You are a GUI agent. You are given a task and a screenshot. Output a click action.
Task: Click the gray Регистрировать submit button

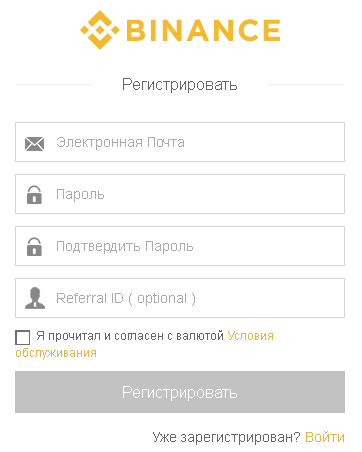[180, 392]
